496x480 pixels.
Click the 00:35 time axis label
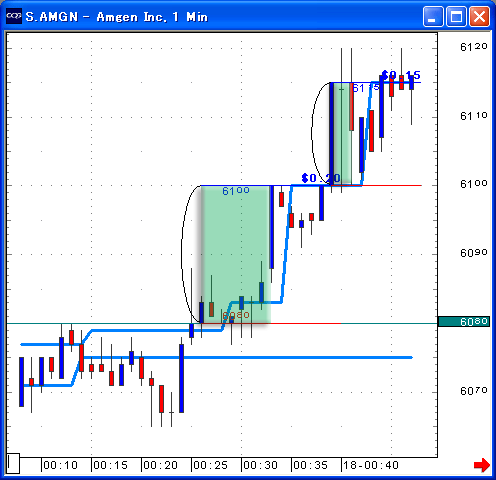coord(310,465)
